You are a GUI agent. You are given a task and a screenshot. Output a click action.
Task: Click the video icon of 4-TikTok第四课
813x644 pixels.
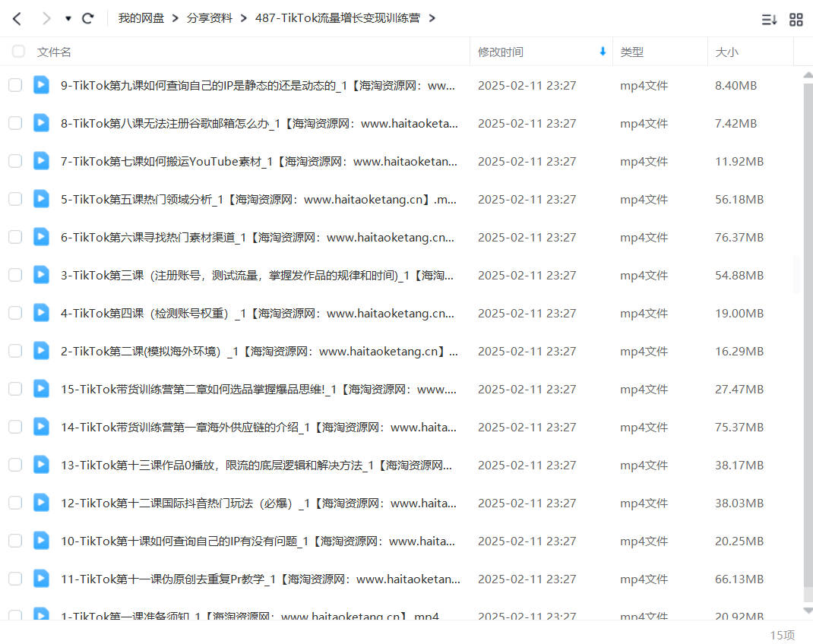[x=42, y=313]
